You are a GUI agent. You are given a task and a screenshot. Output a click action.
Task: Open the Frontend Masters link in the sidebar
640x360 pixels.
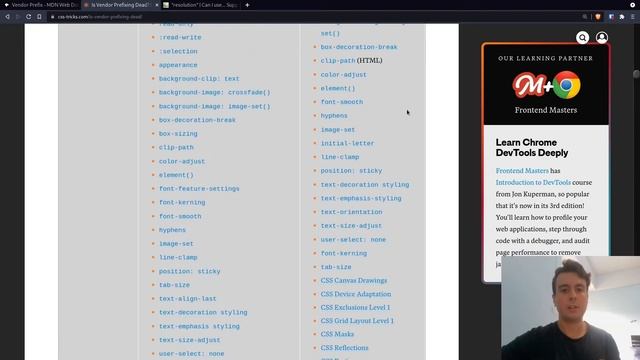[522, 170]
